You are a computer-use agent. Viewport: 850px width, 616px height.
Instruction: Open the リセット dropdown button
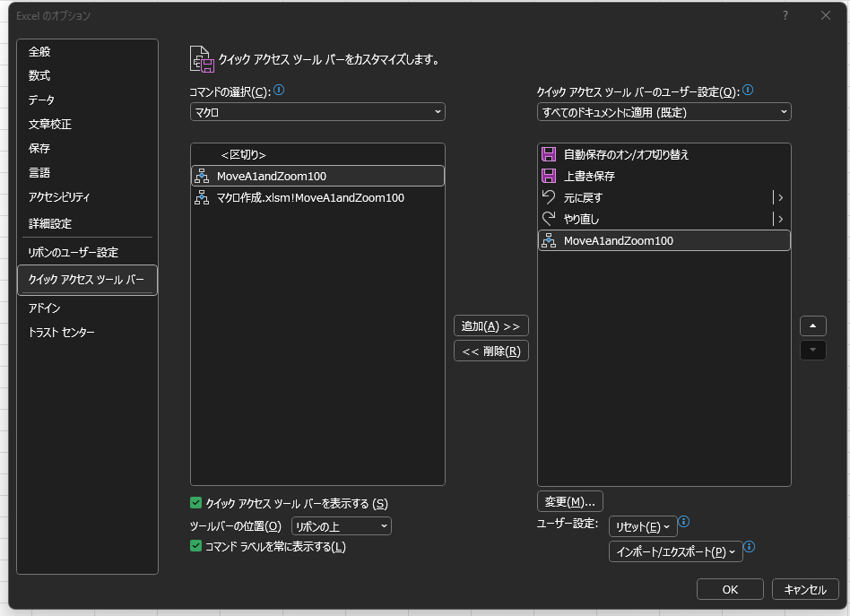click(643, 526)
